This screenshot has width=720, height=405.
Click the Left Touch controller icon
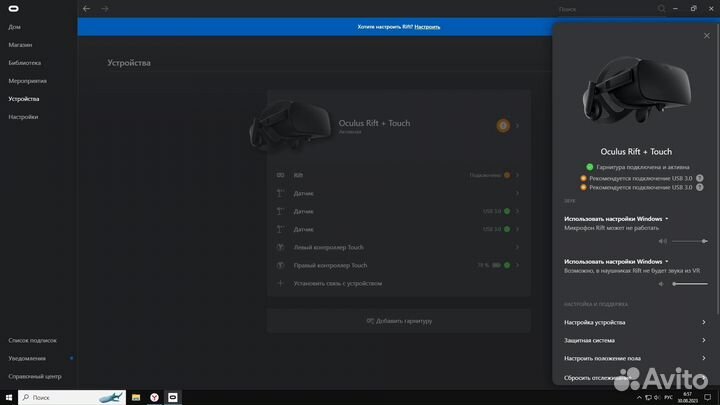[281, 247]
